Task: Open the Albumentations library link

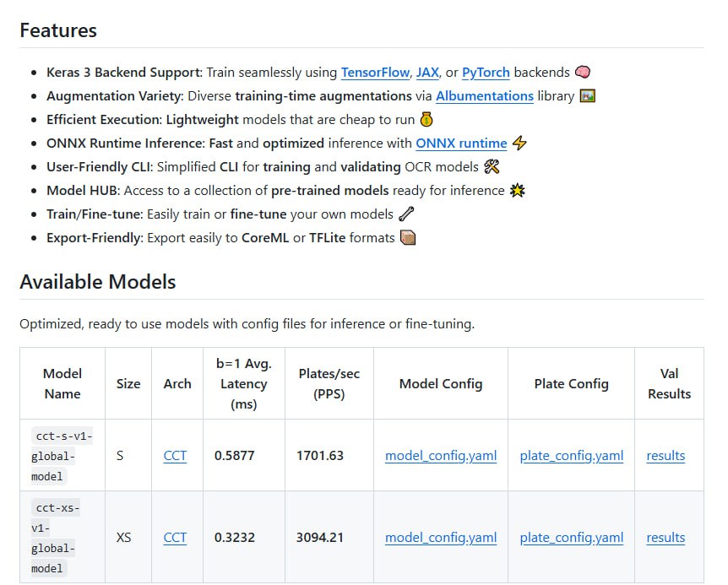Action: click(x=485, y=96)
